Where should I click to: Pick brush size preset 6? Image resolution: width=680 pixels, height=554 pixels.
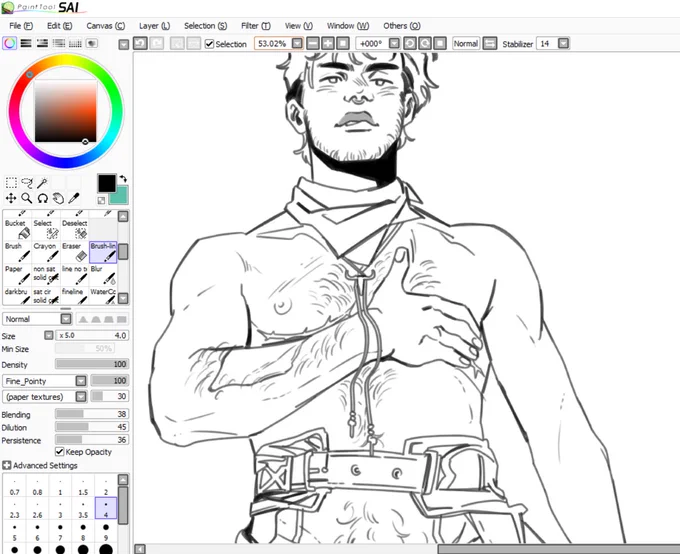pos(37,532)
